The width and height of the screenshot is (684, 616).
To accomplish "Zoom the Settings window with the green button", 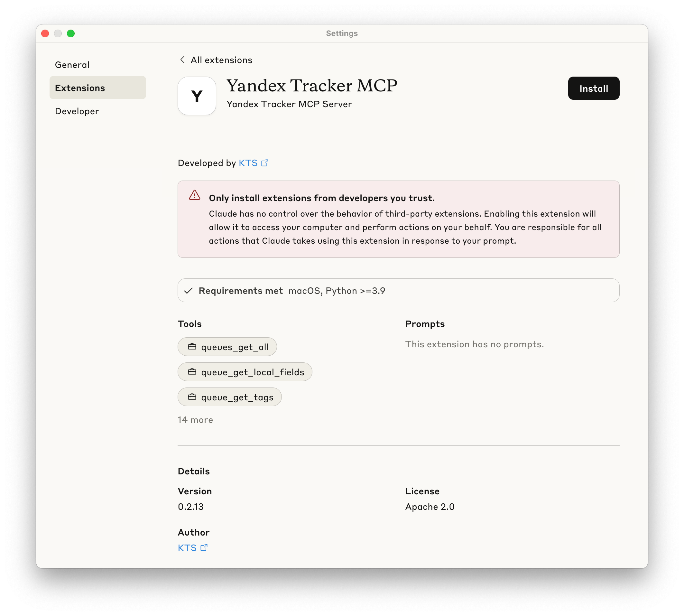I will click(71, 33).
